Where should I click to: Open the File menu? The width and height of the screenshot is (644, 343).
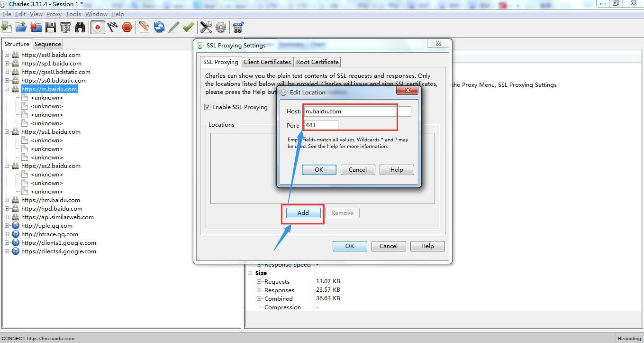7,14
